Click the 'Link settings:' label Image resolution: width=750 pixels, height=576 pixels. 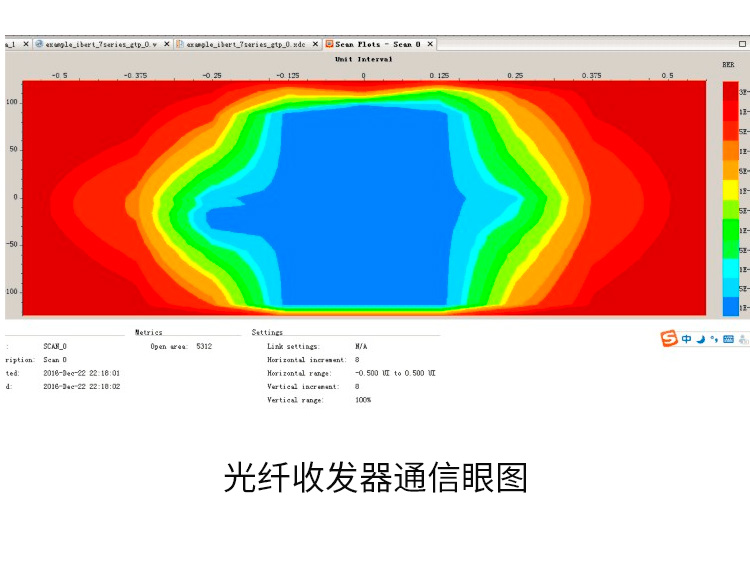[293, 346]
